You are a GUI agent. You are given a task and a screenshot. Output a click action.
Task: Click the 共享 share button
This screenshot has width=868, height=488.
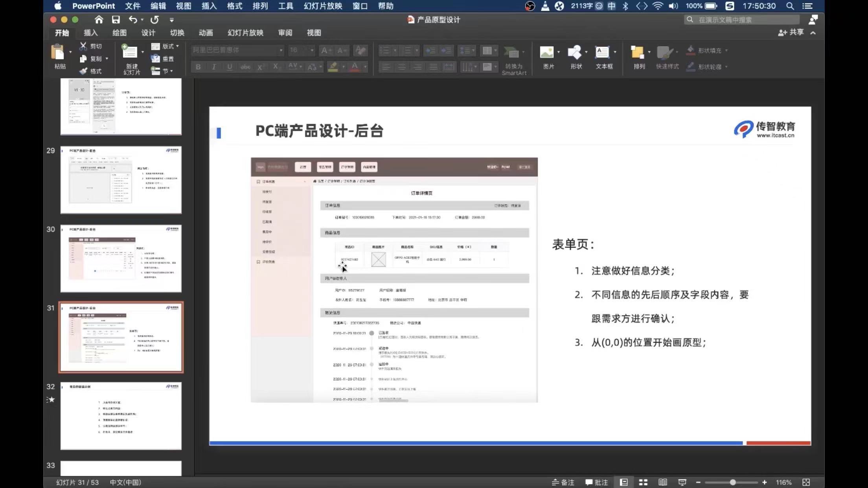point(791,33)
